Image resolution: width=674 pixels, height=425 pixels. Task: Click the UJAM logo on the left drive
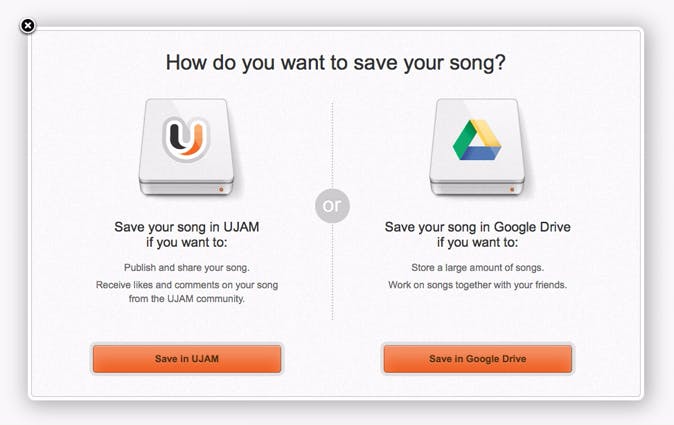tap(187, 139)
